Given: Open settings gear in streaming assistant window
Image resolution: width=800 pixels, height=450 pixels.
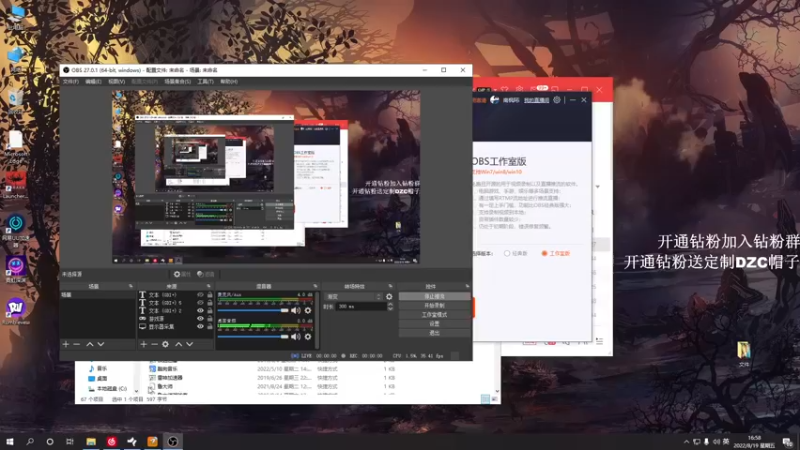Looking at the screenshot, I should point(557,100).
